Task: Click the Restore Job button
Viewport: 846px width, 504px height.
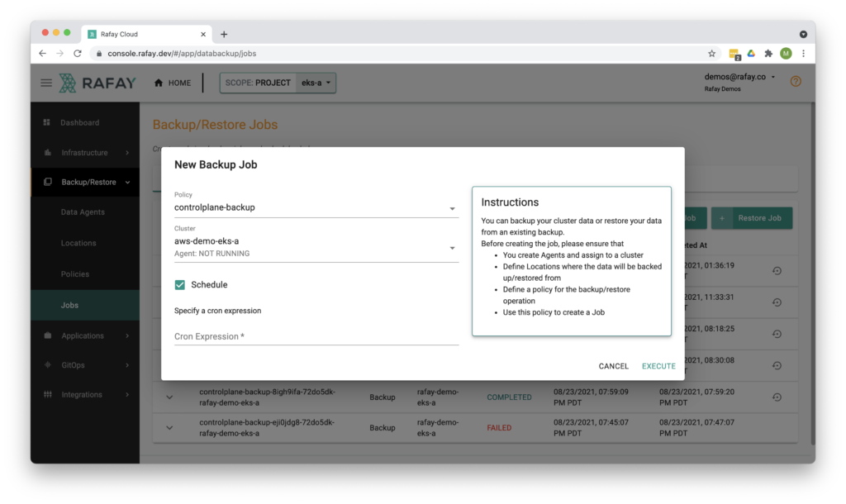Action: 752,218
